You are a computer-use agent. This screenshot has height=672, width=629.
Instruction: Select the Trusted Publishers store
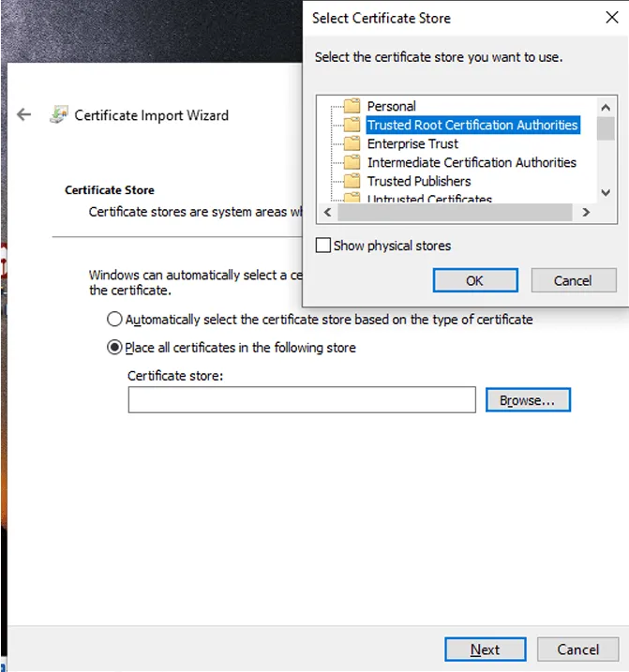(419, 181)
